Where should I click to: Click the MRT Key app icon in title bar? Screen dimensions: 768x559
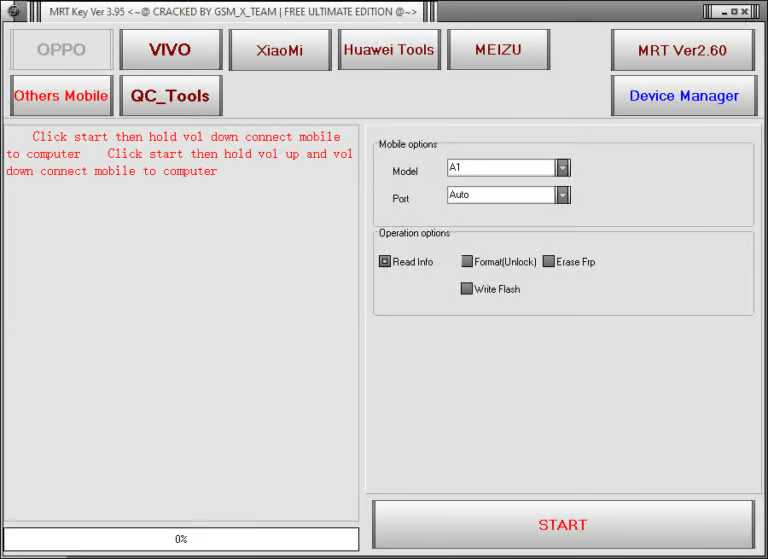click(x=14, y=12)
